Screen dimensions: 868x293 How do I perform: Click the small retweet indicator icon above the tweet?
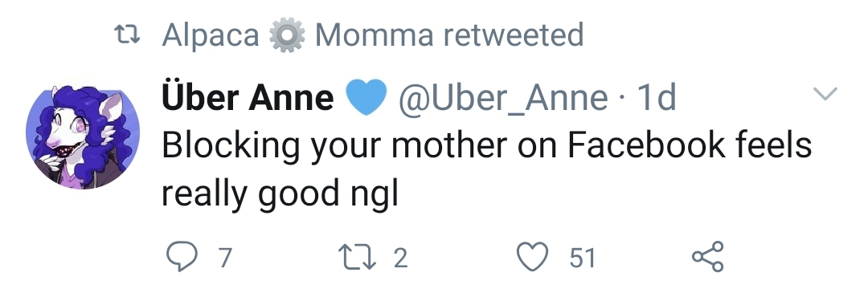(x=127, y=35)
